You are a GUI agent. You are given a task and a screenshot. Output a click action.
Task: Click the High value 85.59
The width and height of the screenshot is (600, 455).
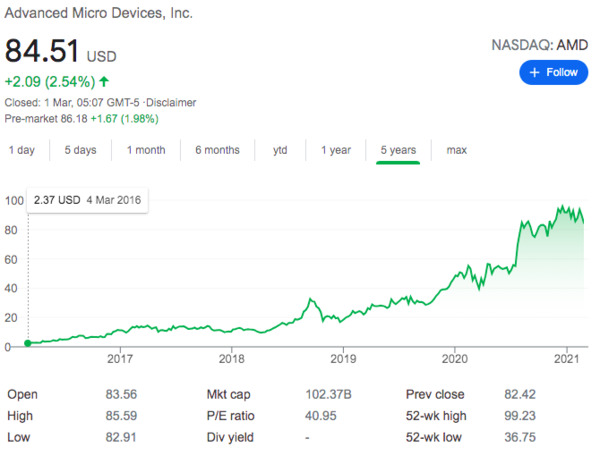tap(121, 416)
